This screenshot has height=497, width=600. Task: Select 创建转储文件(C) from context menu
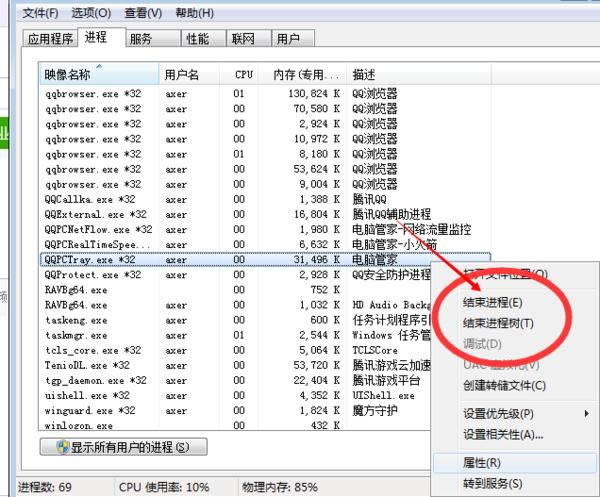tap(504, 385)
